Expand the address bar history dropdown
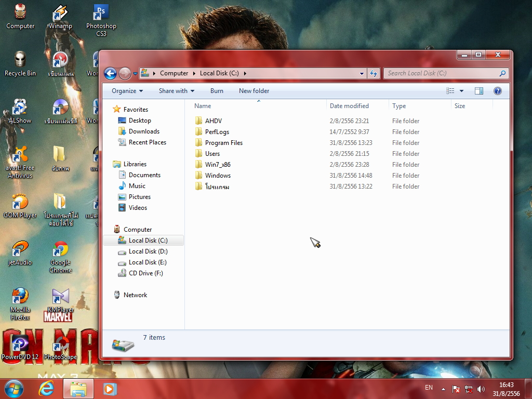This screenshot has height=399, width=532. [x=362, y=73]
